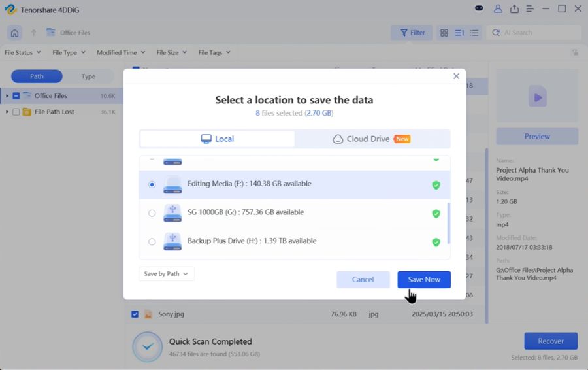Viewport: 588px width, 370px height.
Task: Click the Sony.jpg file icon
Action: [x=148, y=314]
